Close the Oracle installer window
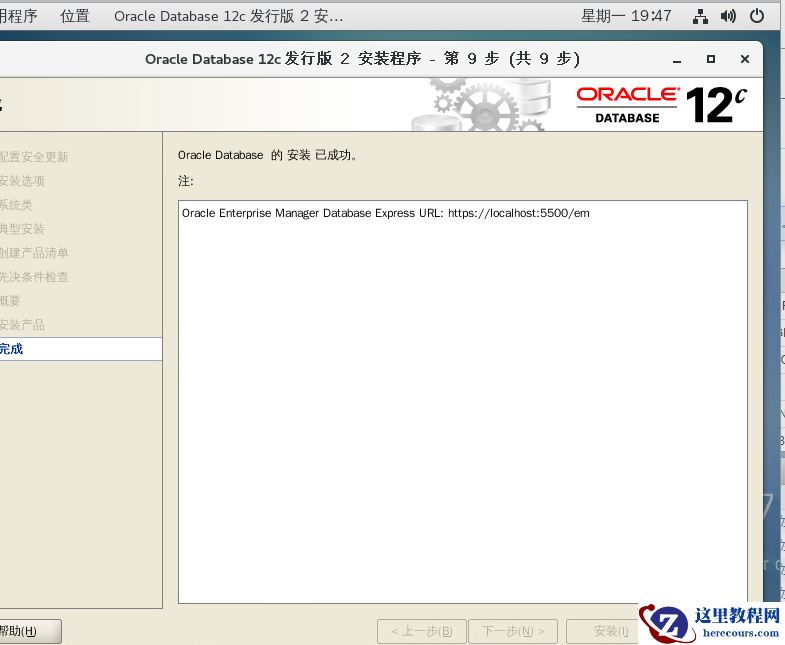The image size is (785, 645). (x=744, y=59)
